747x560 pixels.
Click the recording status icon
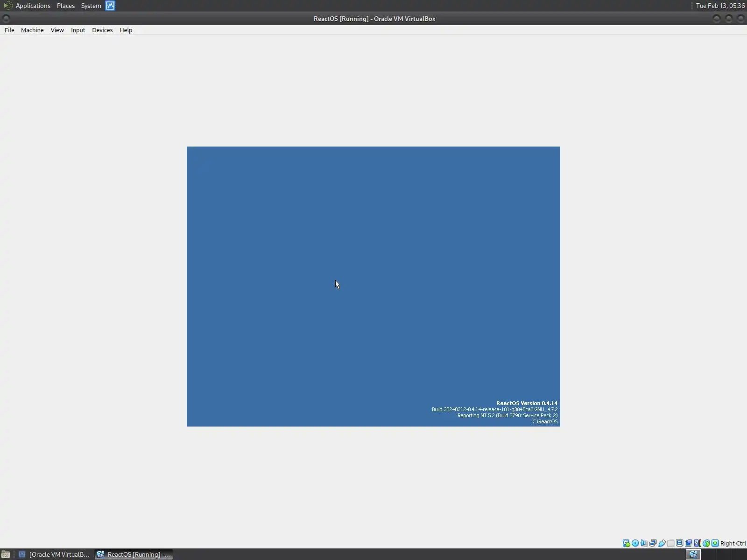coord(689,543)
